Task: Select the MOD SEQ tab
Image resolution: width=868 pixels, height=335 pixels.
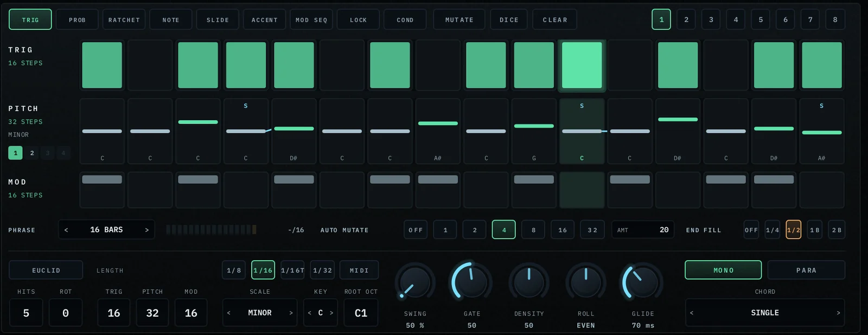Action: point(311,20)
